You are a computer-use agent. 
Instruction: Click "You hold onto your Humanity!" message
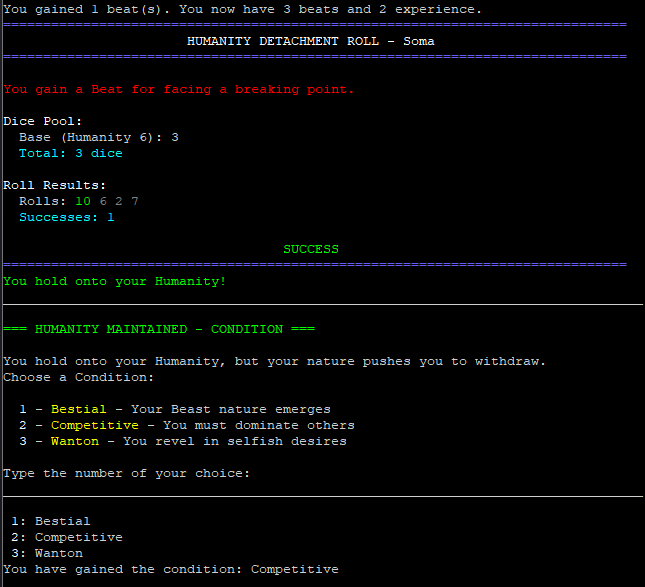115,281
